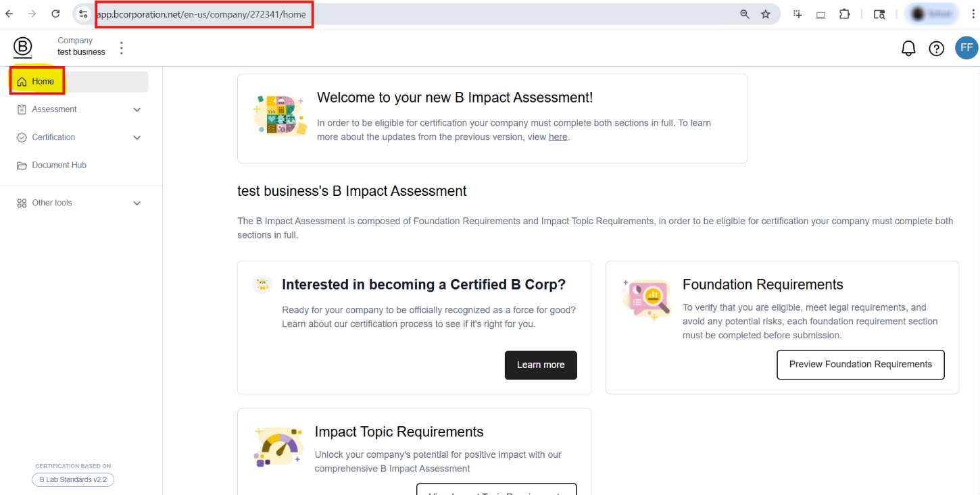Click Preview Foundation Requirements button

pyautogui.click(x=860, y=365)
